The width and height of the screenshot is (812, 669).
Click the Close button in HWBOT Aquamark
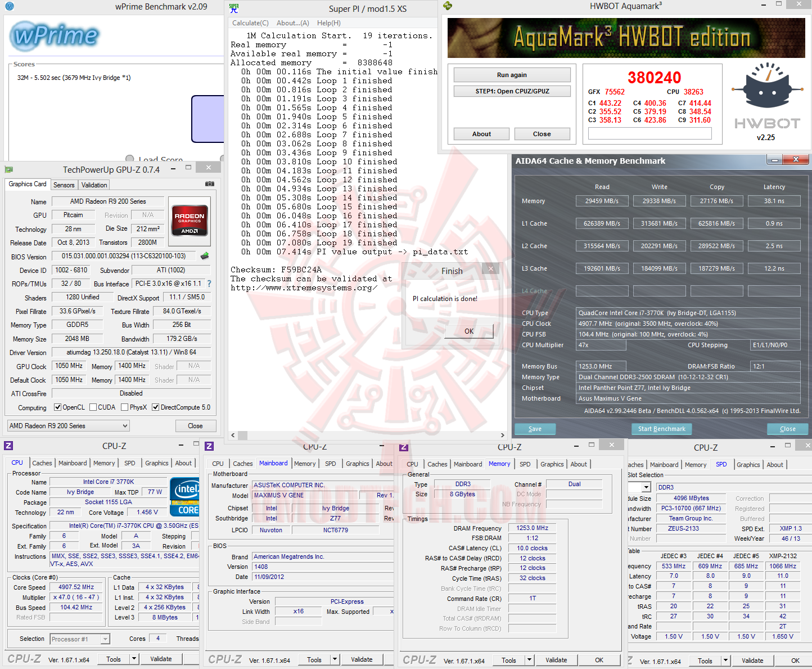(542, 134)
